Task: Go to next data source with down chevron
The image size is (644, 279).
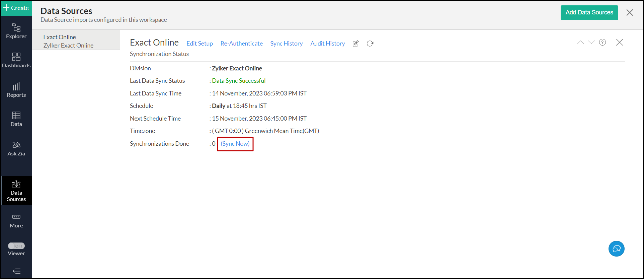Action: point(591,42)
